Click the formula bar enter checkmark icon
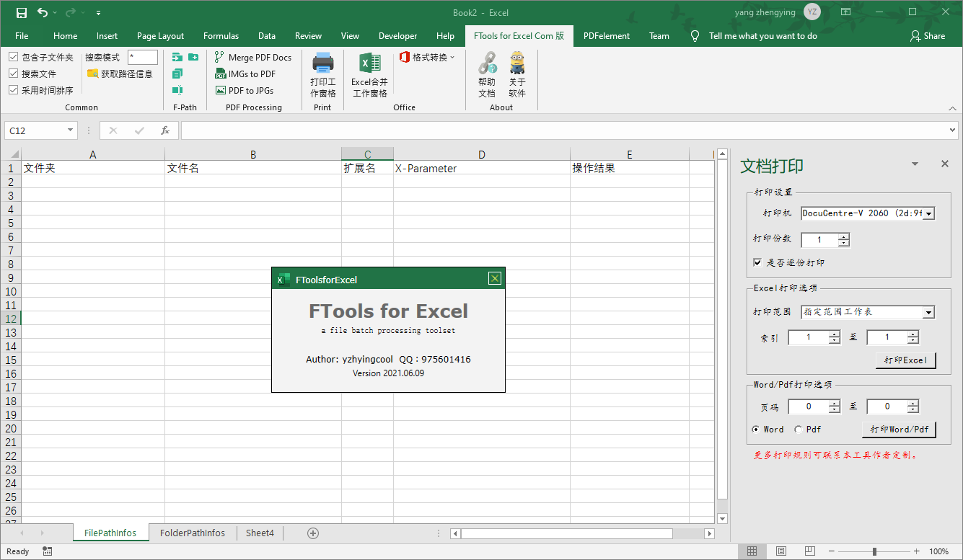Image resolution: width=963 pixels, height=560 pixels. pyautogui.click(x=139, y=130)
